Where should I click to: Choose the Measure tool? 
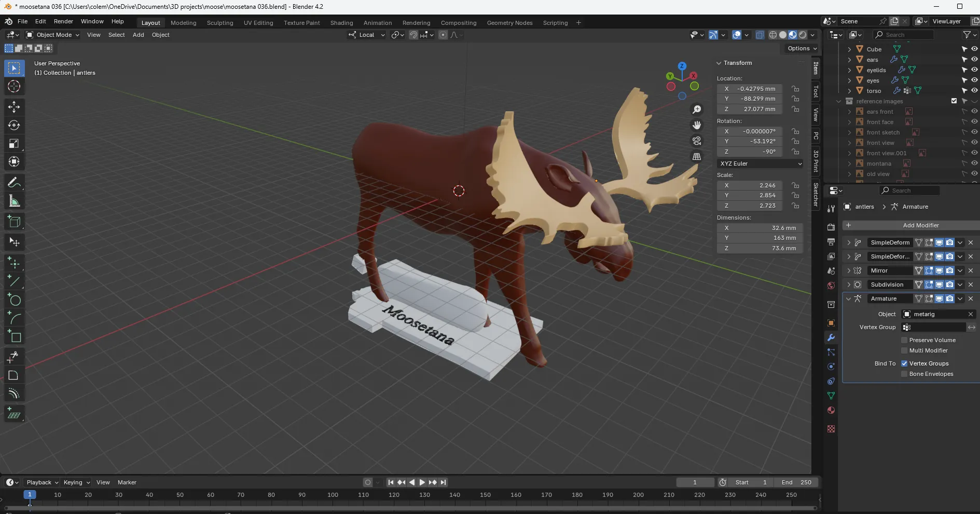click(14, 201)
